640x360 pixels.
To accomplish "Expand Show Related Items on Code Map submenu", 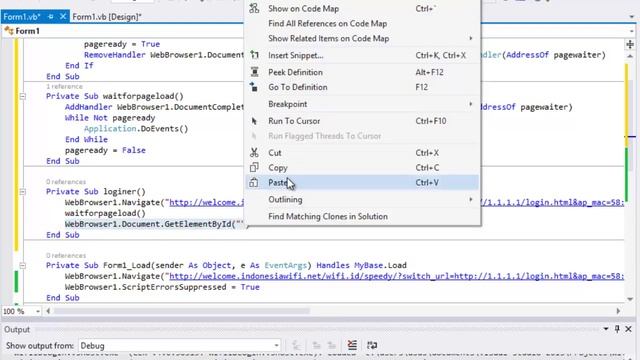I will [x=471, y=38].
